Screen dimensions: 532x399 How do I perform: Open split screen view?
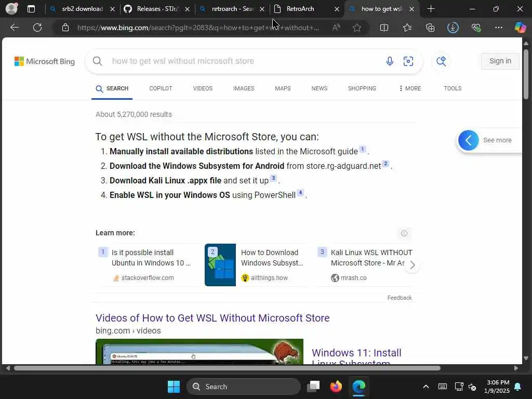(384, 28)
